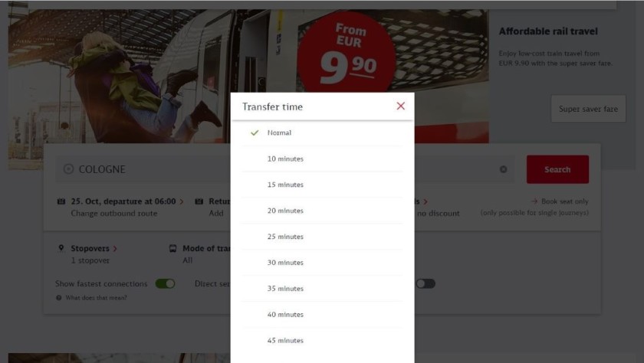Screen dimensions: 644x363
Task: Expand the Stopovers chevron
Action: click(x=115, y=249)
